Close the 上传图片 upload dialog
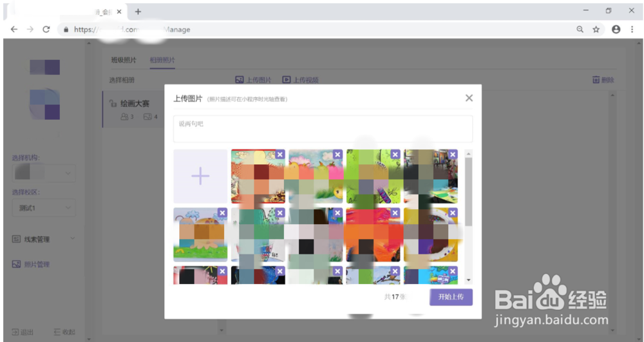644x342 pixels. (x=469, y=98)
